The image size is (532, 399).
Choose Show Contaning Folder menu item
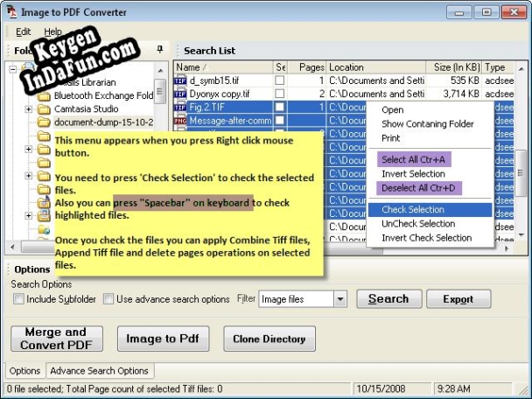coord(428,124)
